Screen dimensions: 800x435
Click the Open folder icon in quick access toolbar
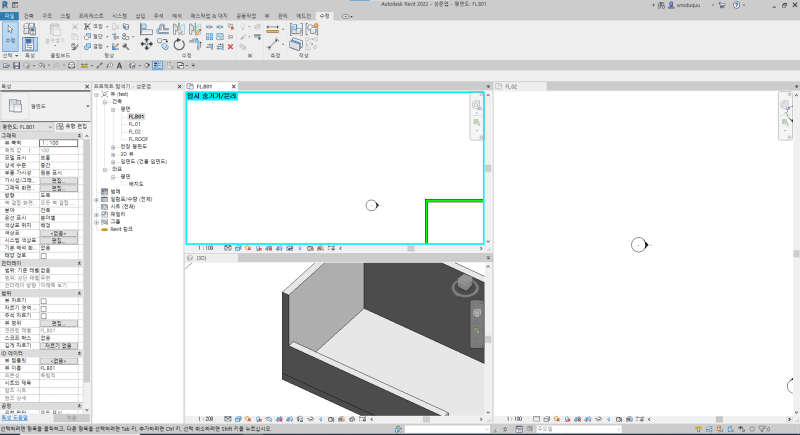pos(6,66)
